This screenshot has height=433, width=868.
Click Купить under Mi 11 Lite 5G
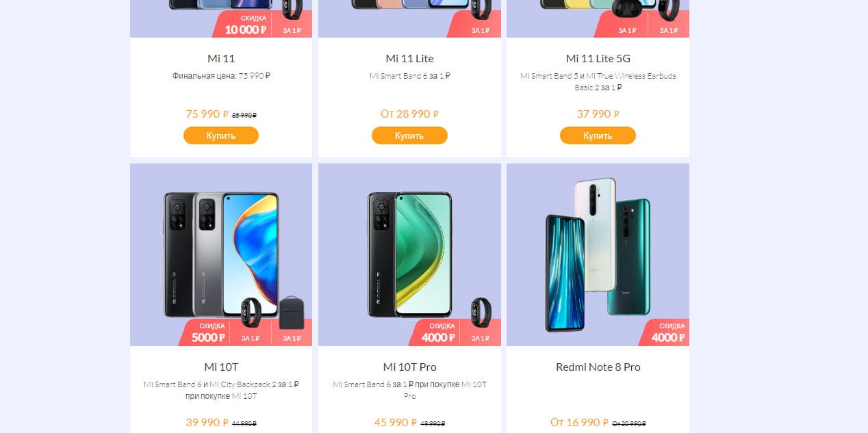598,135
